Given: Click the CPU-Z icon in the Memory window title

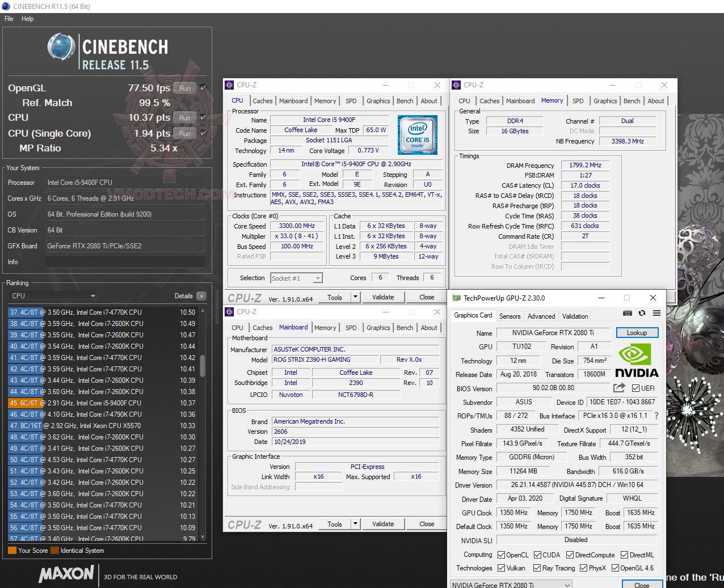Looking at the screenshot, I should coord(456,85).
